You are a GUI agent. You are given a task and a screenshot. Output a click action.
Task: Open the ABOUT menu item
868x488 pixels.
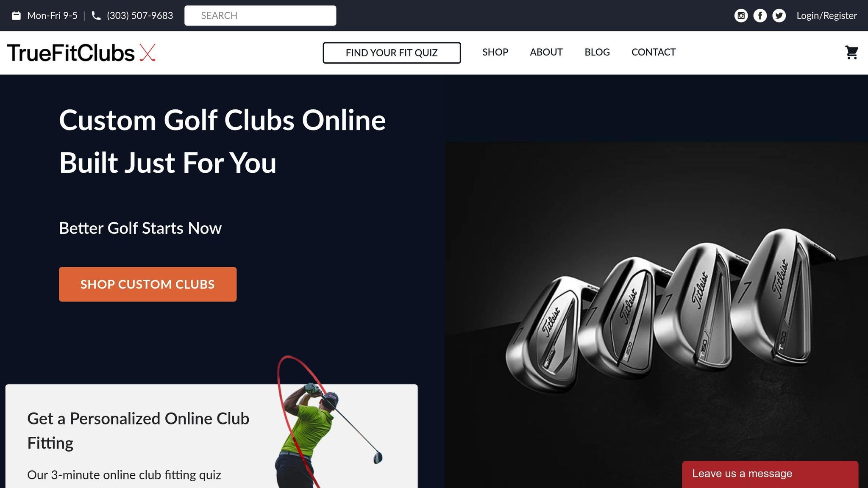coord(546,52)
